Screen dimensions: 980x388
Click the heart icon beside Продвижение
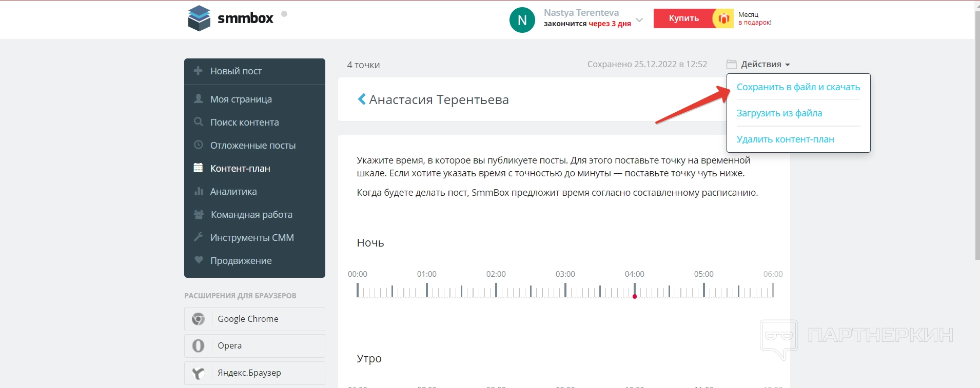pyautogui.click(x=199, y=260)
